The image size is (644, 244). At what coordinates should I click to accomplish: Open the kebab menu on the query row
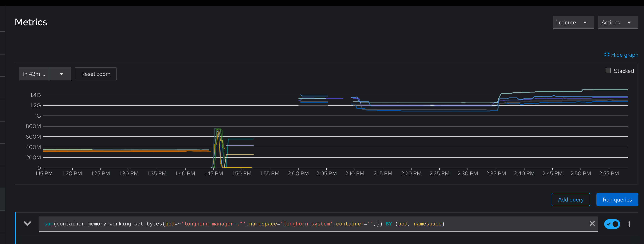coord(630,224)
